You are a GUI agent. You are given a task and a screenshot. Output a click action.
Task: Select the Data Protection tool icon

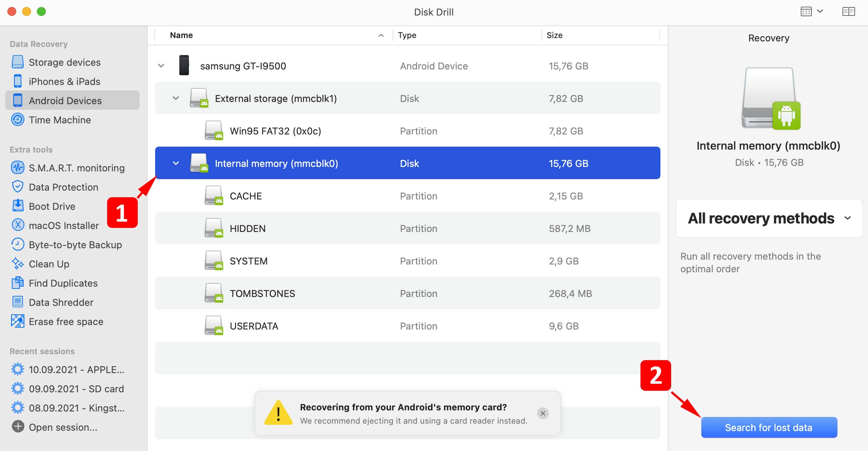[17, 187]
